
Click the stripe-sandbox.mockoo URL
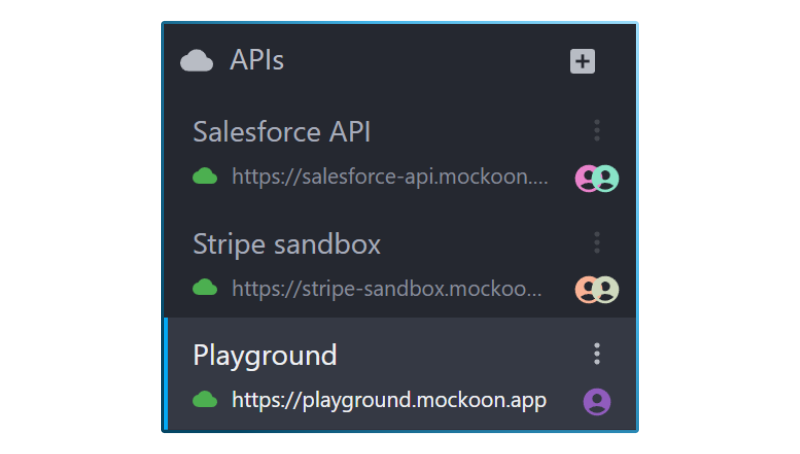387,289
